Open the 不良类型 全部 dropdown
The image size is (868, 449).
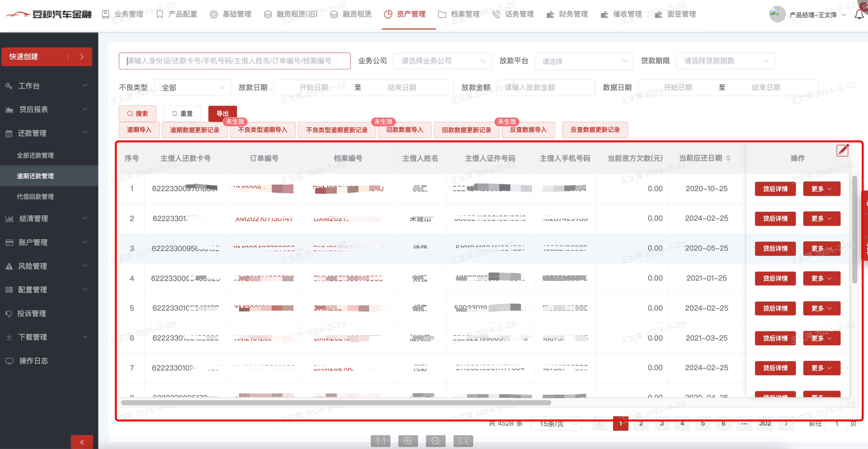[192, 88]
